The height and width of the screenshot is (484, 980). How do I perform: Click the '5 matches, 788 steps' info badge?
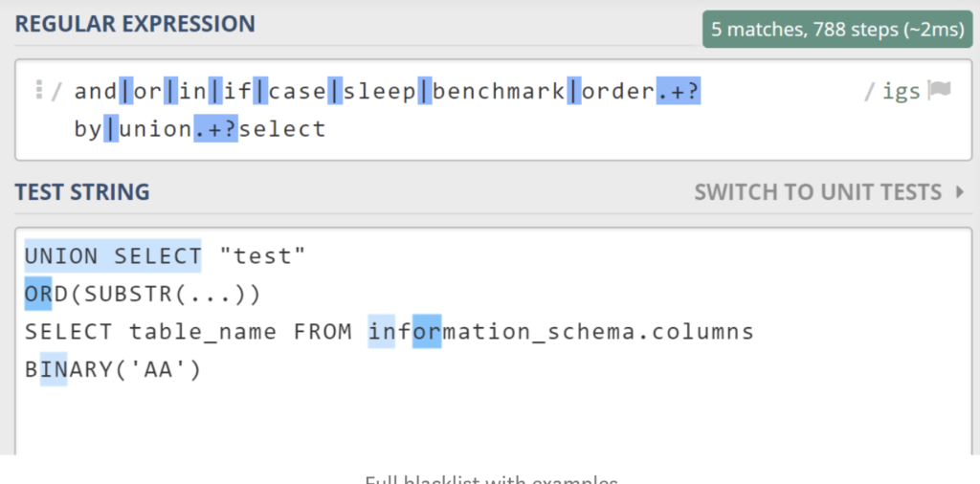pos(833,30)
